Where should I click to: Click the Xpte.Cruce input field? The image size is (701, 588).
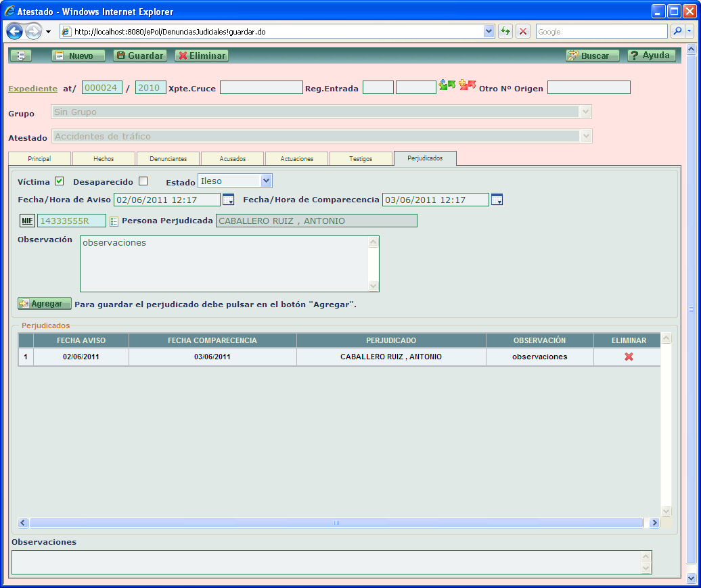point(261,88)
